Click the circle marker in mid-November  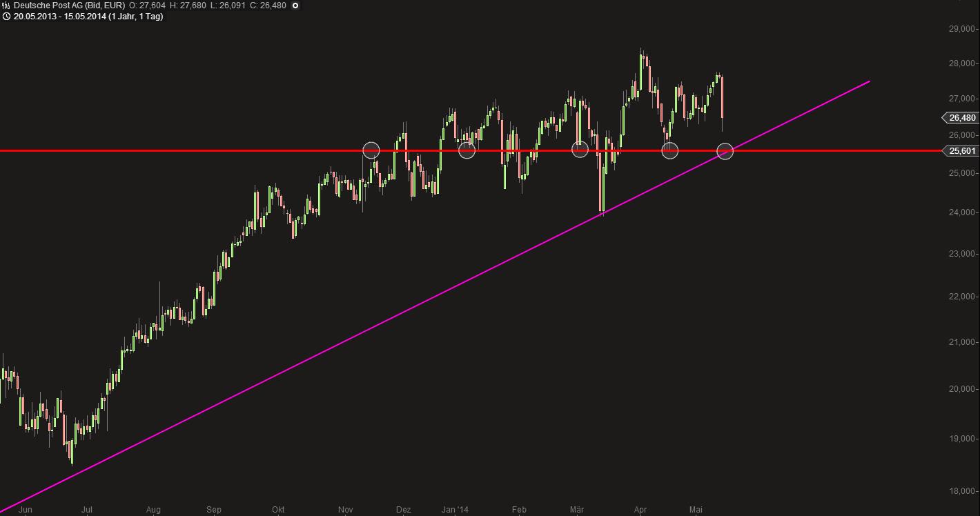click(x=371, y=150)
